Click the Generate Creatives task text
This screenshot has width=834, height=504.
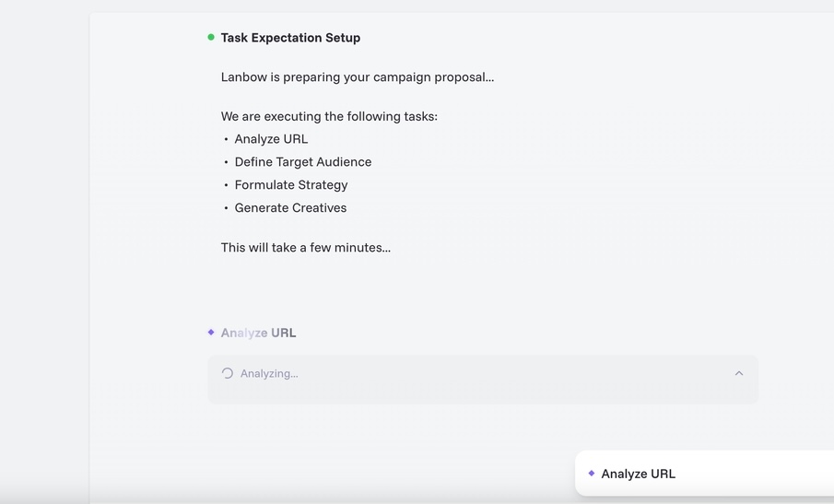click(290, 208)
